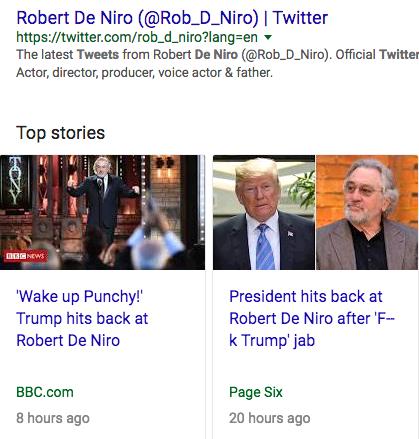Click the '8 hours ago' timestamp
This screenshot has width=419, height=439.
click(x=53, y=418)
